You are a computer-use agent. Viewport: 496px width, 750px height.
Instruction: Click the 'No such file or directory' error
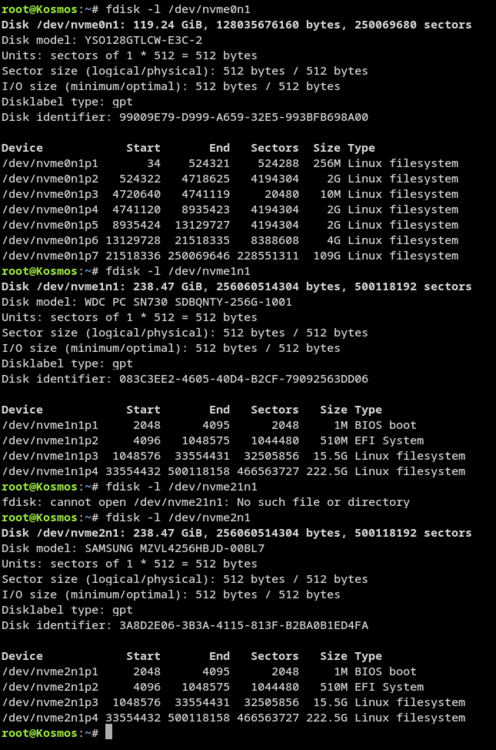tap(323, 502)
